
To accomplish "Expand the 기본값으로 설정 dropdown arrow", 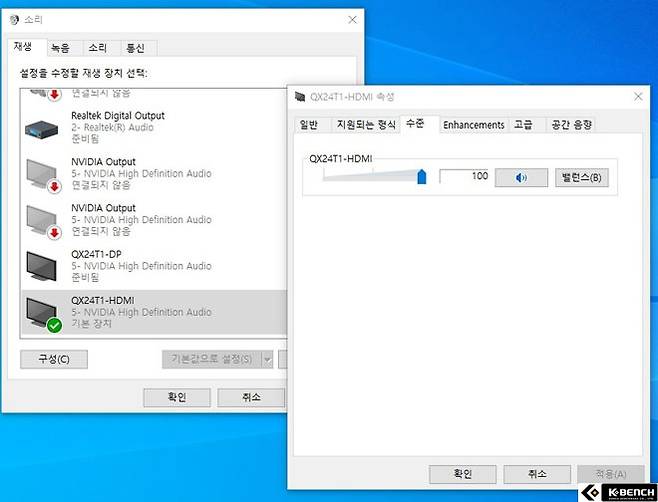I will (267, 360).
